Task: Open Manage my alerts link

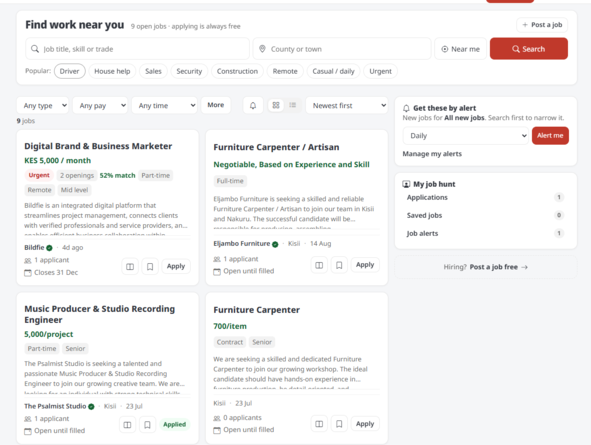Action: [x=432, y=154]
